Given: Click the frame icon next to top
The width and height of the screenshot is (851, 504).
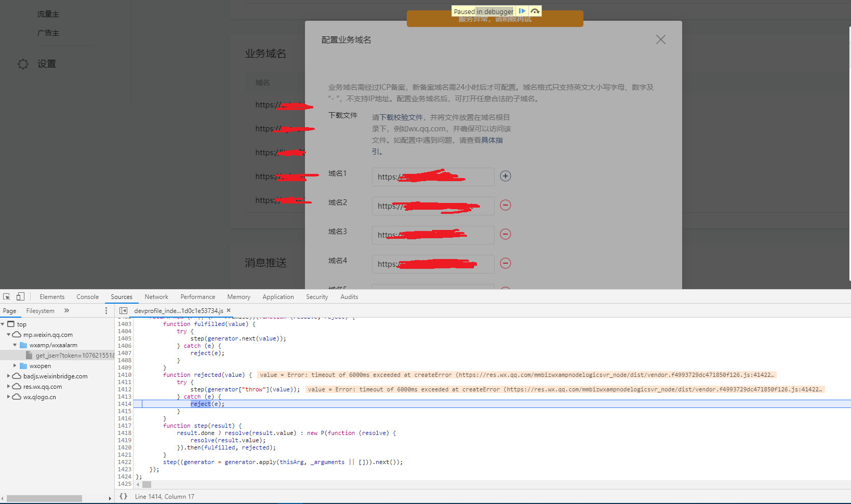Looking at the screenshot, I should (x=11, y=324).
